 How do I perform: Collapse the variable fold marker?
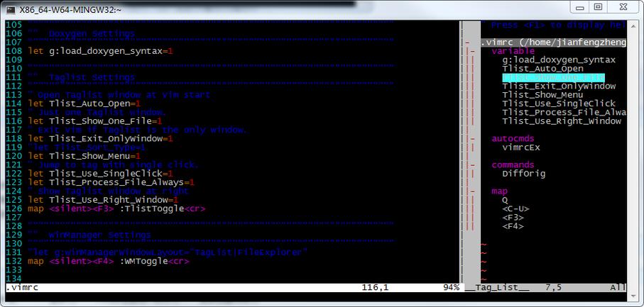point(472,51)
